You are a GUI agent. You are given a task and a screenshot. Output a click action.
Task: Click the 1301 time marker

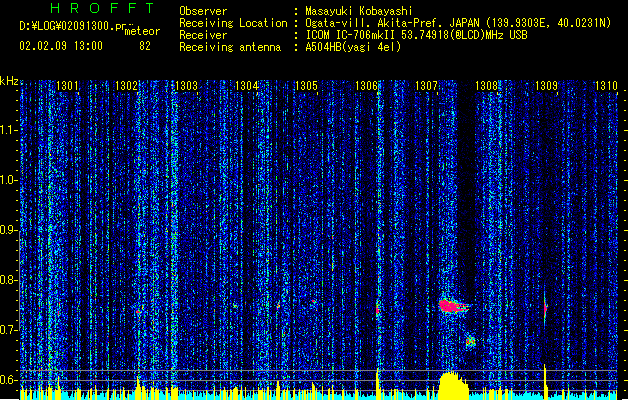tap(67, 86)
